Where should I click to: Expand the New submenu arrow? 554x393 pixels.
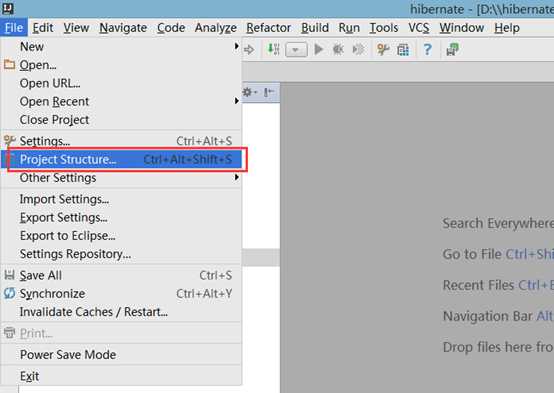tap(236, 46)
